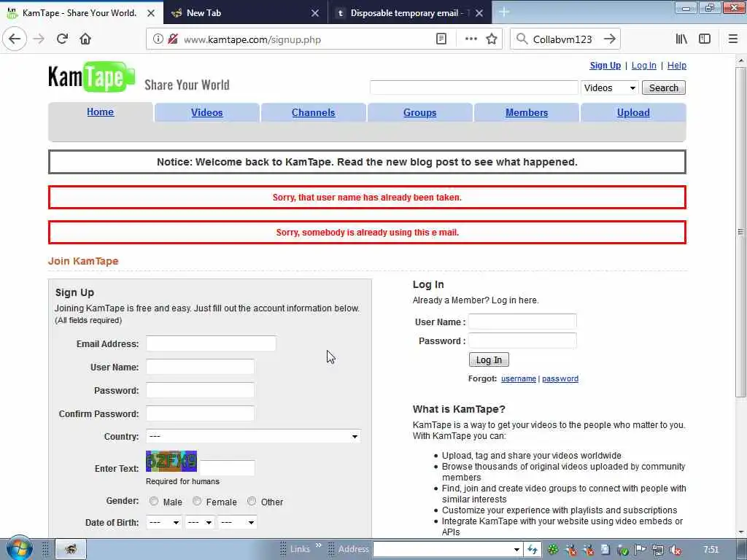Click the captcha Enter Text field

[x=227, y=467]
